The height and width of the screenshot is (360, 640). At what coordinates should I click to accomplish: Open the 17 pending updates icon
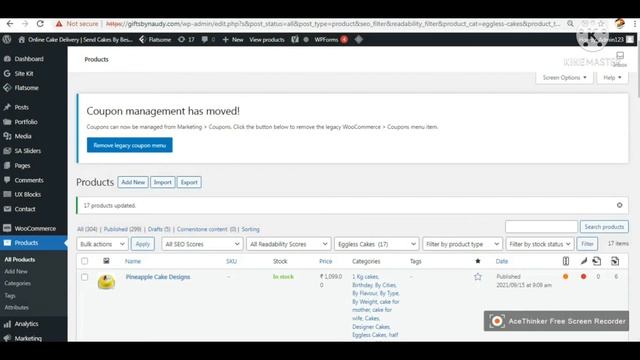tap(186, 40)
